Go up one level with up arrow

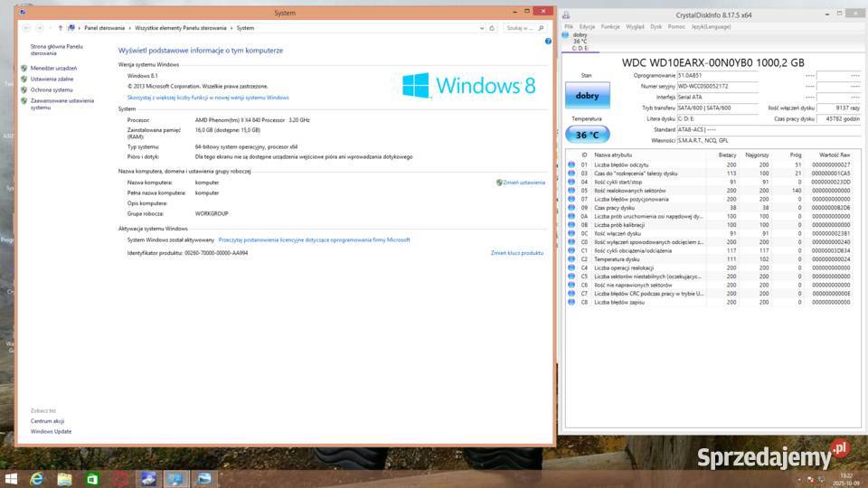pyautogui.click(x=61, y=28)
